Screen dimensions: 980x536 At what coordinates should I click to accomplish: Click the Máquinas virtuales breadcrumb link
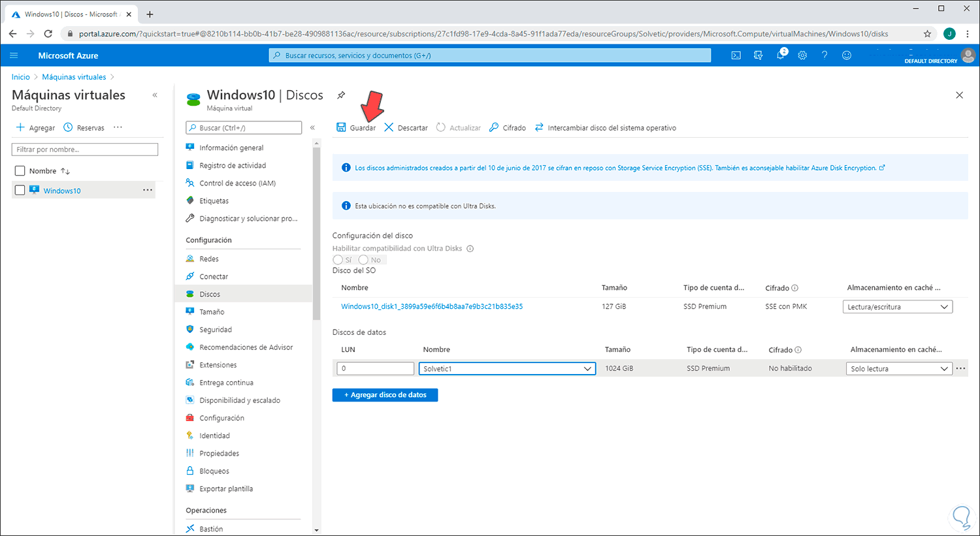click(74, 77)
